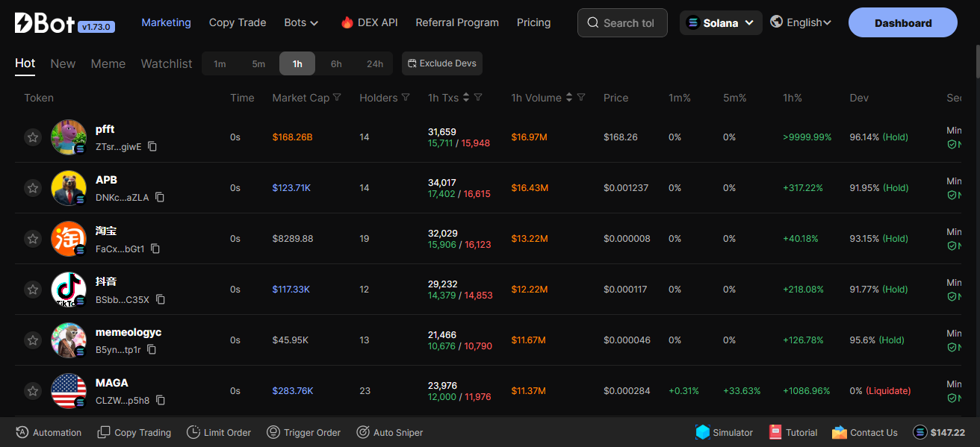Switch to the Hot tab
This screenshot has width=980, height=447.
(x=25, y=63)
